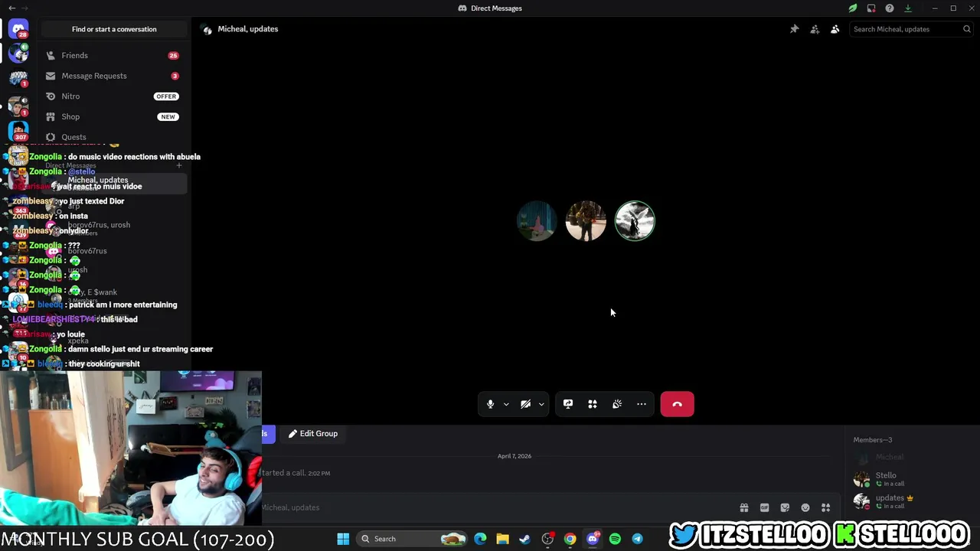Send a gift from message bar

coord(743,507)
